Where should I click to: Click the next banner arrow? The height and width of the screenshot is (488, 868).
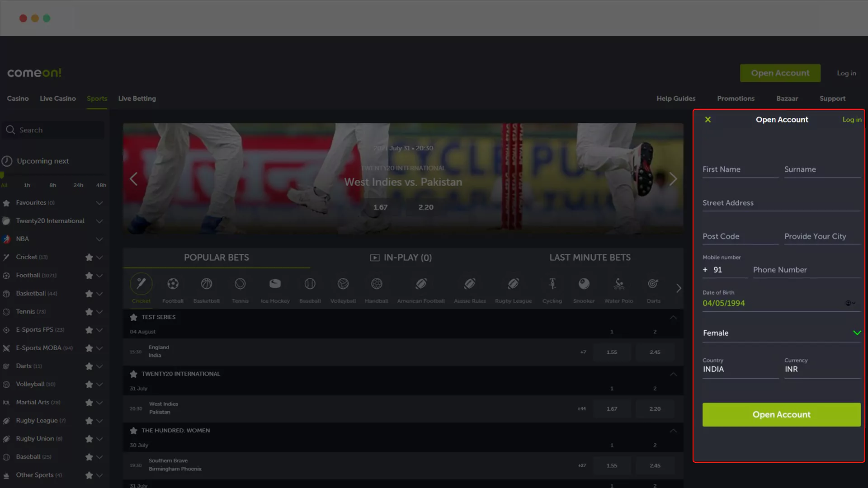coord(671,178)
